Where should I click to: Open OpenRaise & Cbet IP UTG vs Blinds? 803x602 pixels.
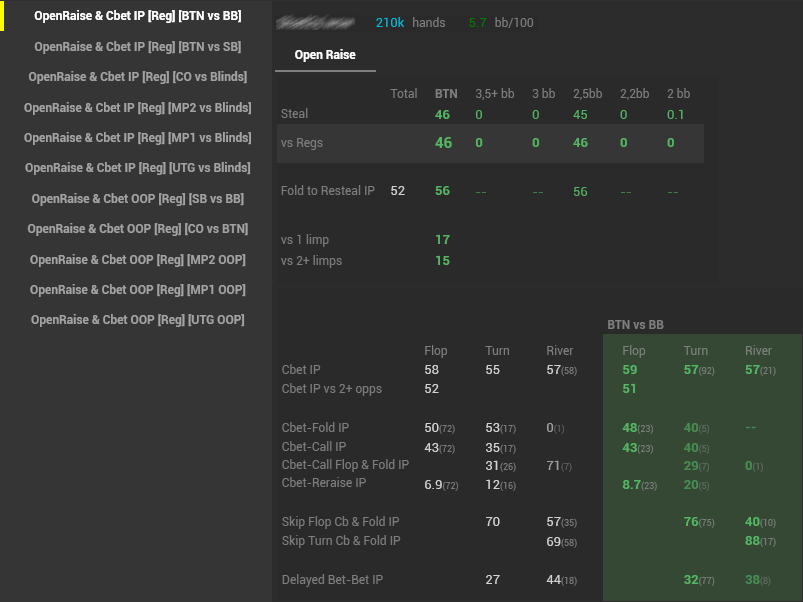coord(137,168)
